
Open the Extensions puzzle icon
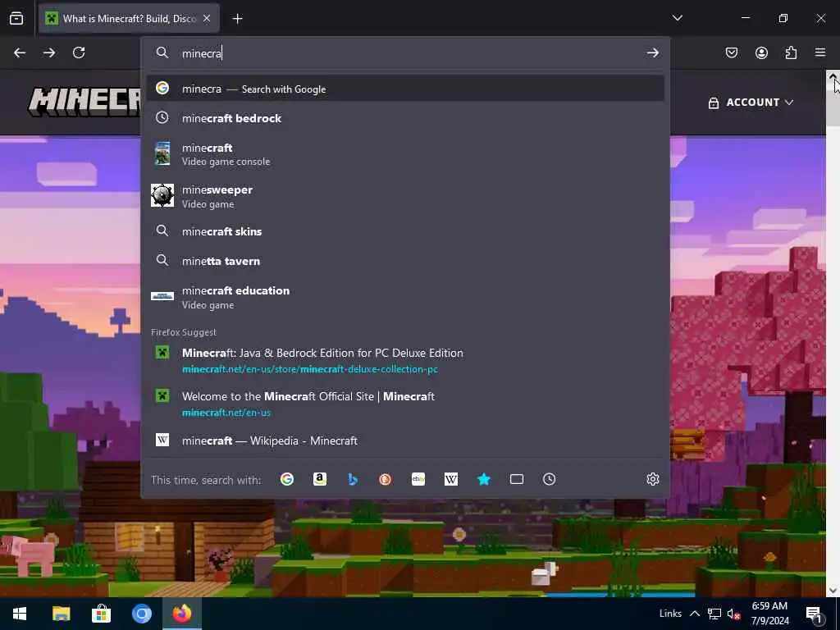coord(791,52)
